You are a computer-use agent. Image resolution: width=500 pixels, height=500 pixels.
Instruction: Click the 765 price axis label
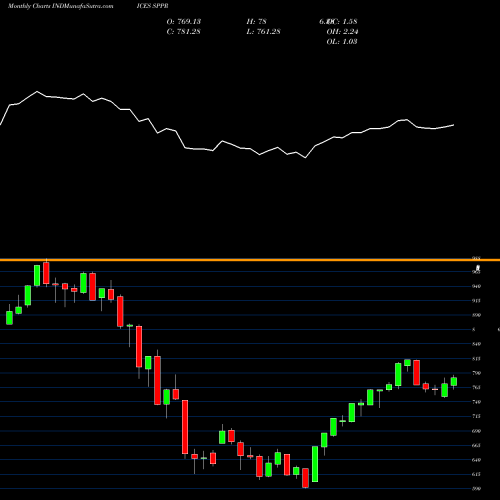[x=477, y=387]
